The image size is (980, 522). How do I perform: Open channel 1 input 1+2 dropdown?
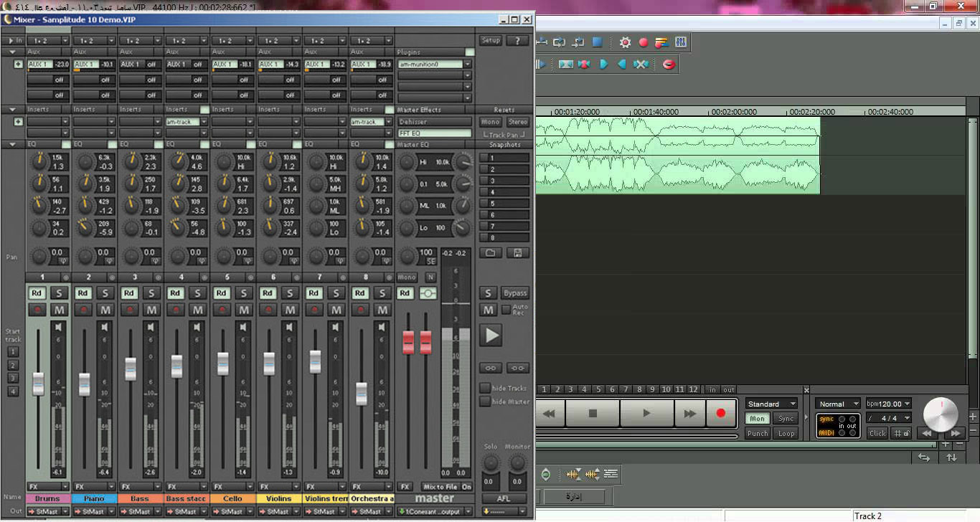65,41
